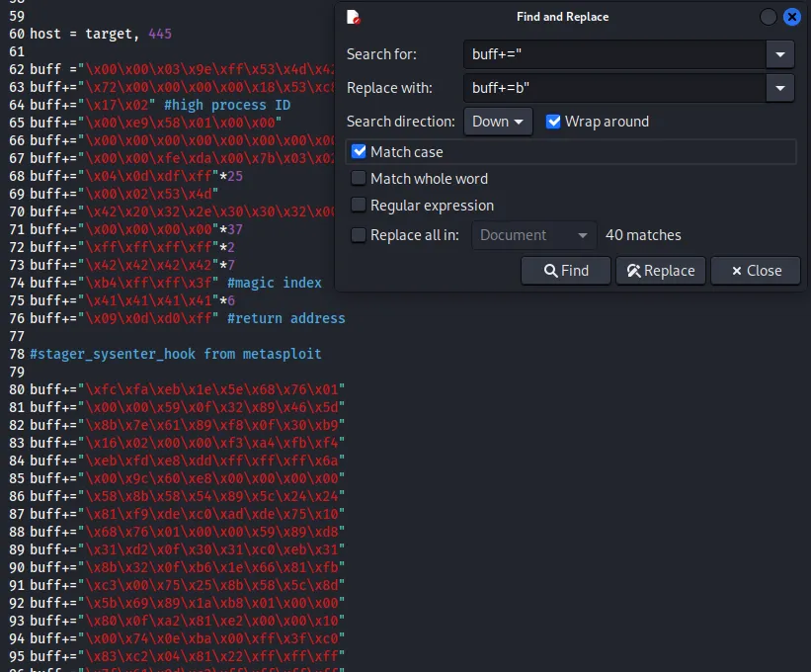This screenshot has width=811, height=672.
Task: Click the Replace button
Action: 661,271
